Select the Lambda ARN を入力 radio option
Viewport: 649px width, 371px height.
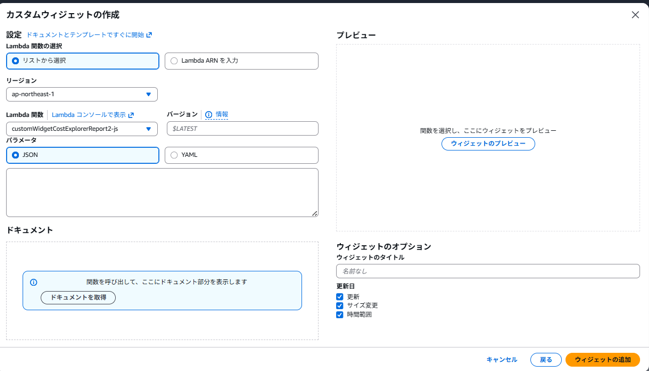(x=241, y=61)
